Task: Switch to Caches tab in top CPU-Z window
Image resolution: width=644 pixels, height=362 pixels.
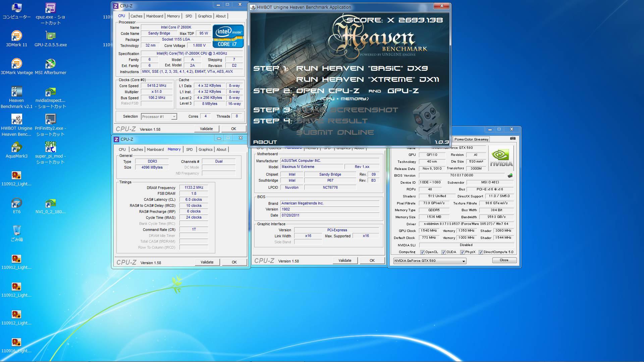Action: pyautogui.click(x=136, y=16)
